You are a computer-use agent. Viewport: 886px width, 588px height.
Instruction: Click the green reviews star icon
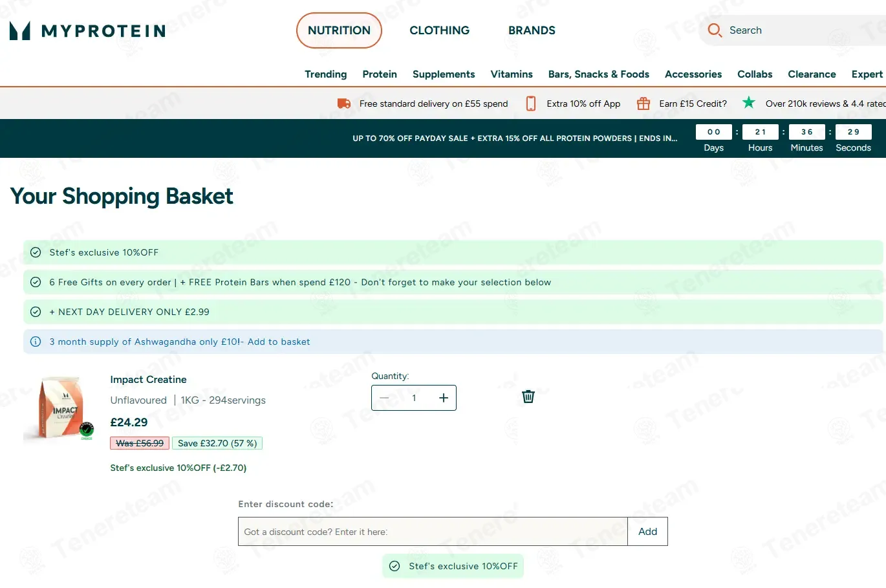pos(749,102)
